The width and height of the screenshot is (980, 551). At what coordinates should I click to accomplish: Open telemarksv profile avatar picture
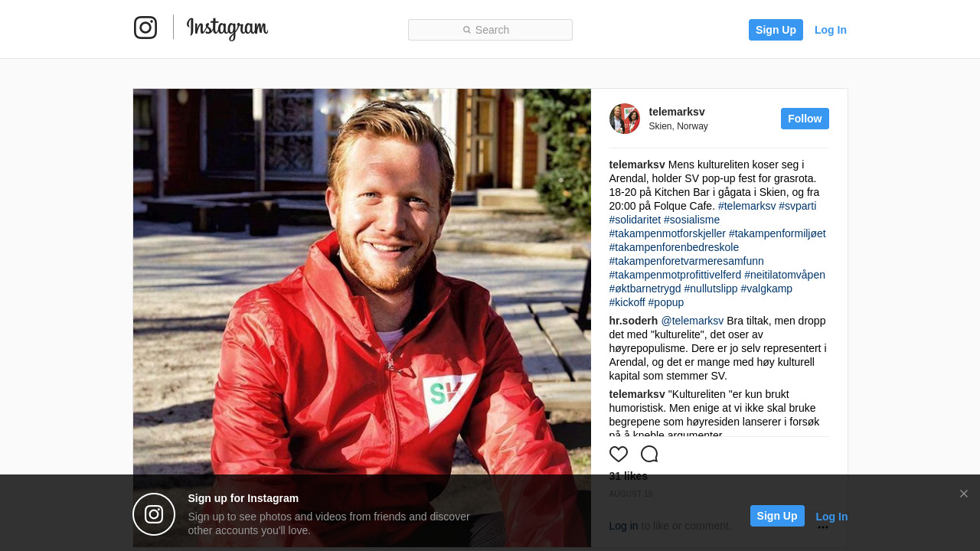(625, 119)
